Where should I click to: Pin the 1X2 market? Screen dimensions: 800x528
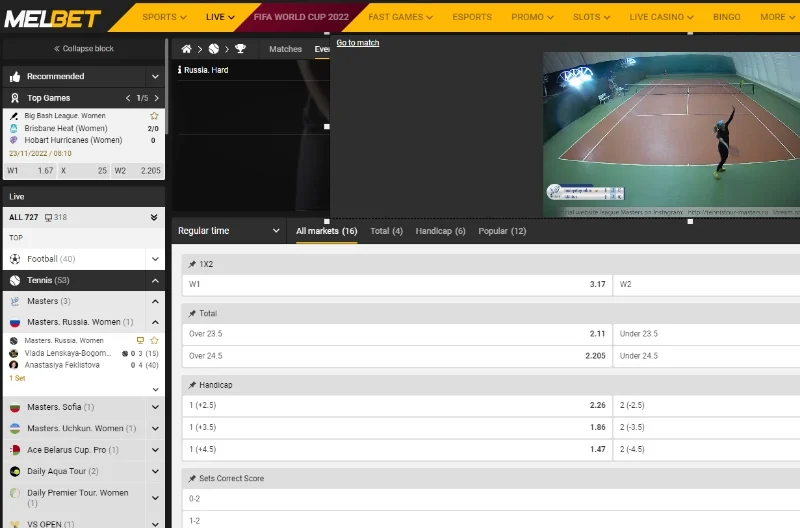click(192, 264)
